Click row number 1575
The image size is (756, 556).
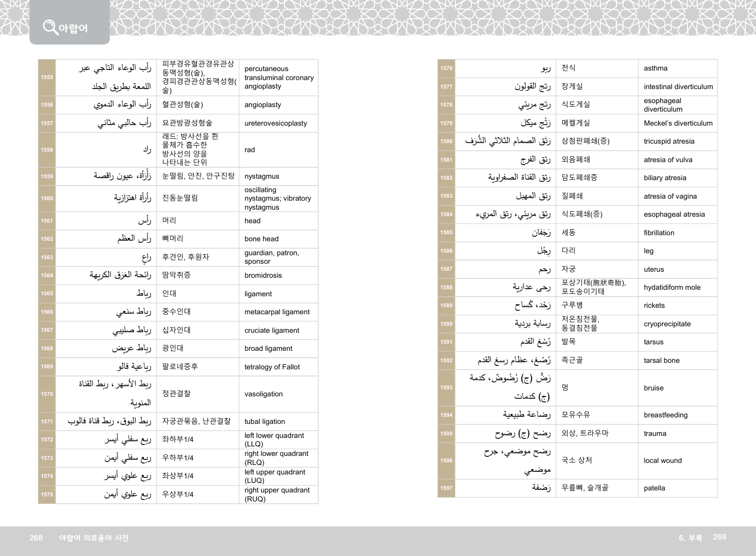[x=47, y=494]
